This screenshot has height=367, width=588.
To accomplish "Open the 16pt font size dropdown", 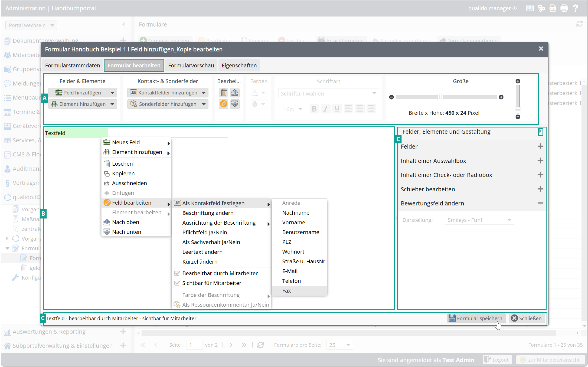I will click(293, 109).
